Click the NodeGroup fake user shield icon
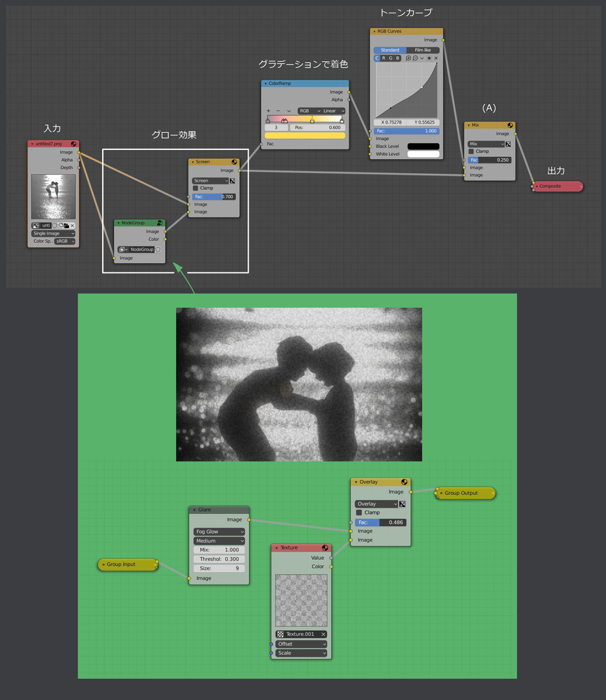Image resolution: width=606 pixels, height=700 pixels. (158, 250)
